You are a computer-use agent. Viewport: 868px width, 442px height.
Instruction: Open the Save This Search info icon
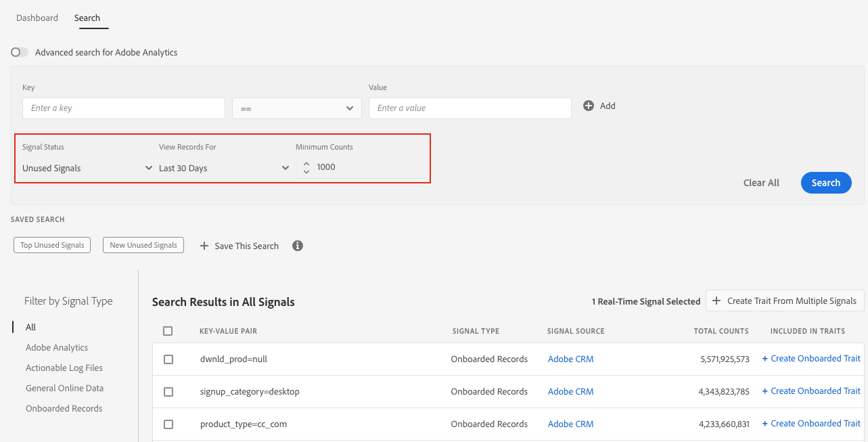point(298,246)
